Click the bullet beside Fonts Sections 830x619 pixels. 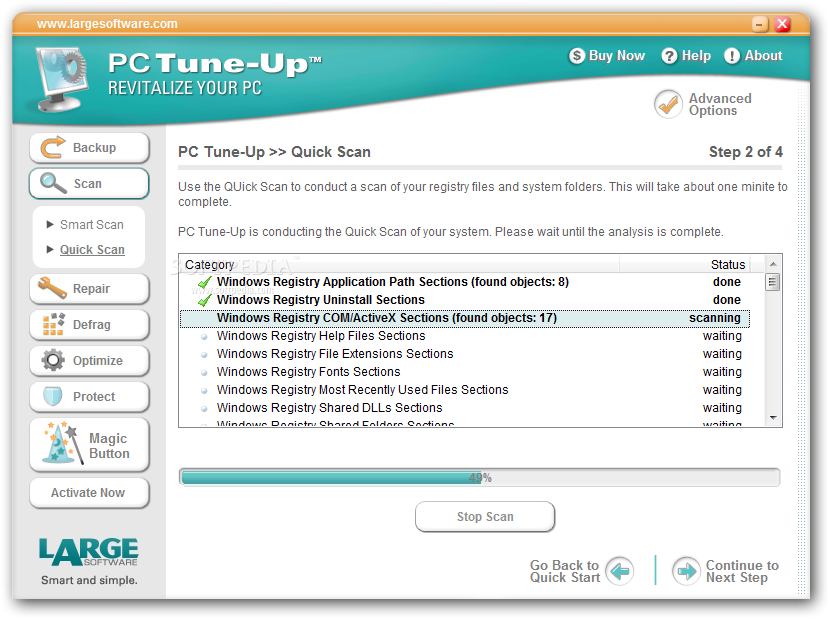(x=204, y=373)
